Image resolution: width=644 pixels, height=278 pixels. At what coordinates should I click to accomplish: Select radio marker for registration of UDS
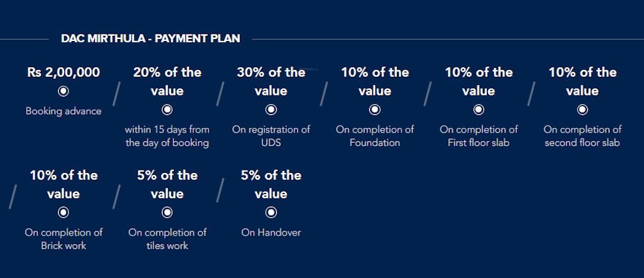pyautogui.click(x=271, y=110)
